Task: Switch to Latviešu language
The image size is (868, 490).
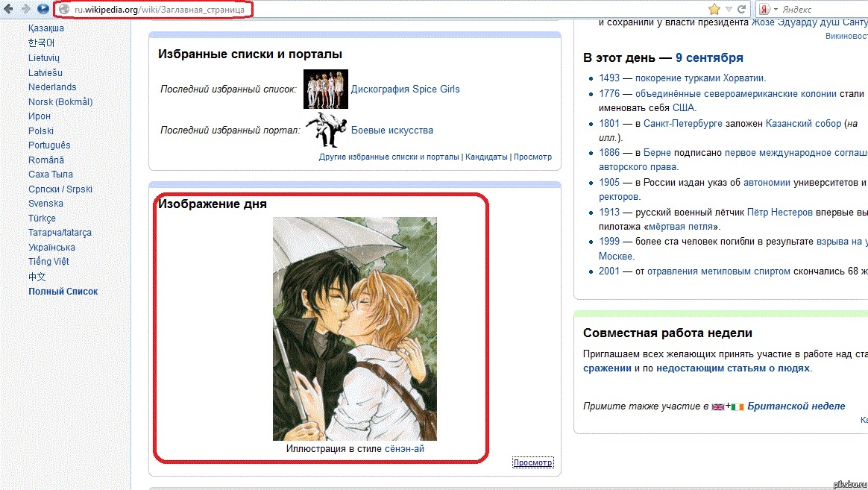Action: click(x=45, y=72)
